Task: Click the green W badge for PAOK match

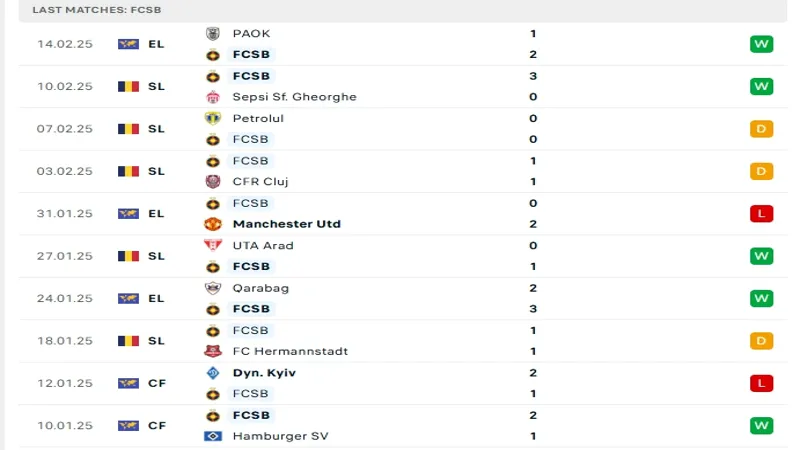Action: (x=762, y=44)
